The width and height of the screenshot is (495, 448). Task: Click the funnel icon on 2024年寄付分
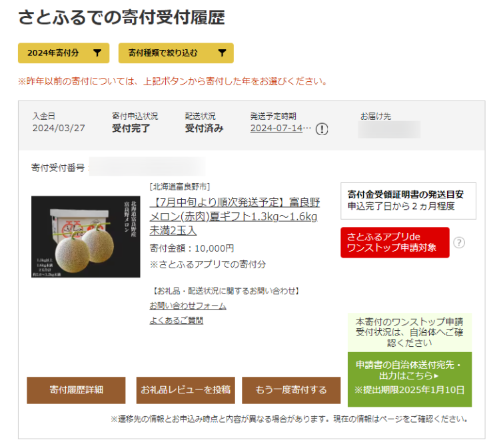tap(97, 53)
